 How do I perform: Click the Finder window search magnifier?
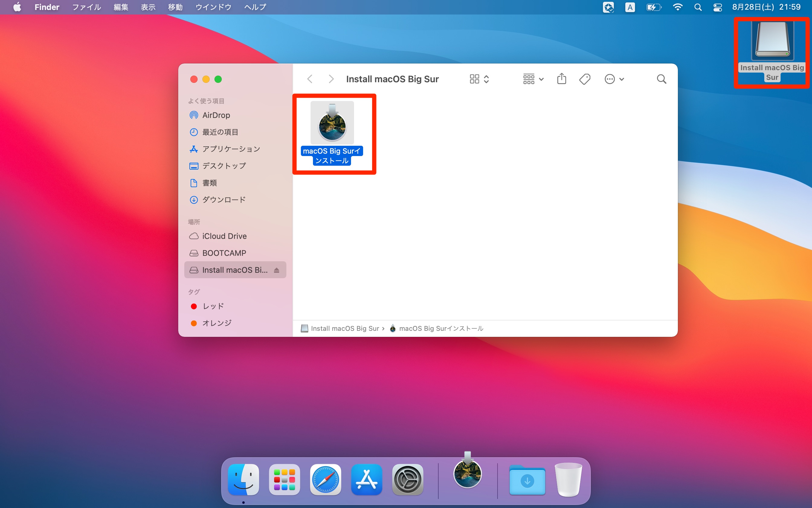click(x=661, y=79)
